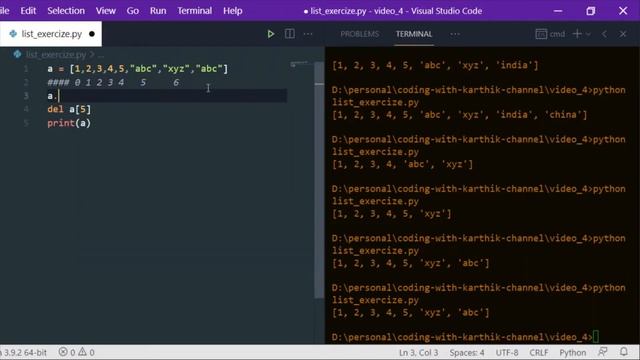Change CRLF end of line sequence
The width and height of the screenshot is (640, 360).
coord(539,352)
